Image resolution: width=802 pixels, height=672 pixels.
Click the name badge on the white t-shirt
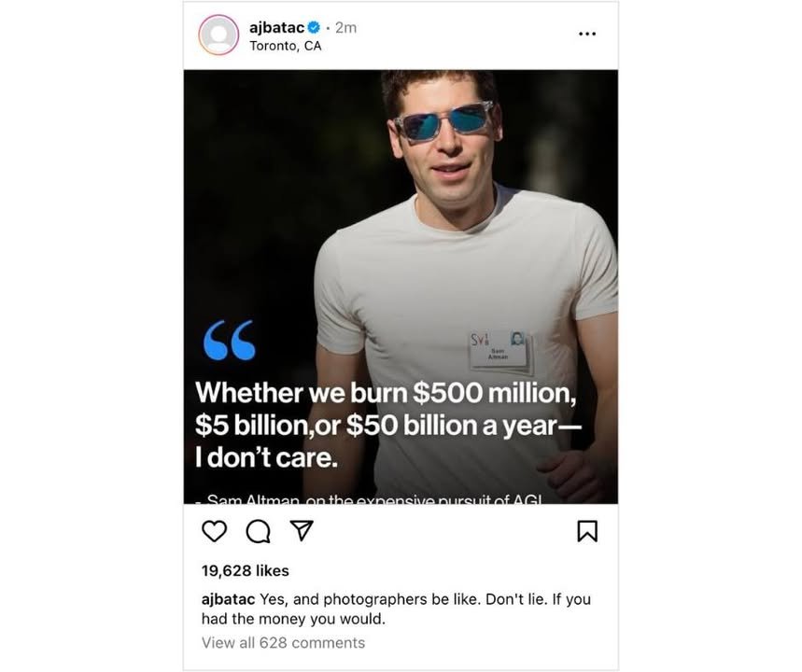501,350
